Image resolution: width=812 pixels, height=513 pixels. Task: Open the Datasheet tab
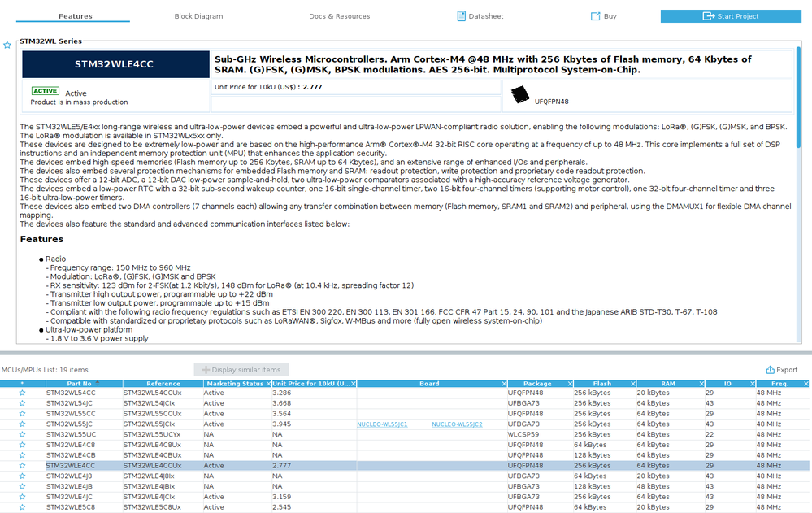click(480, 16)
